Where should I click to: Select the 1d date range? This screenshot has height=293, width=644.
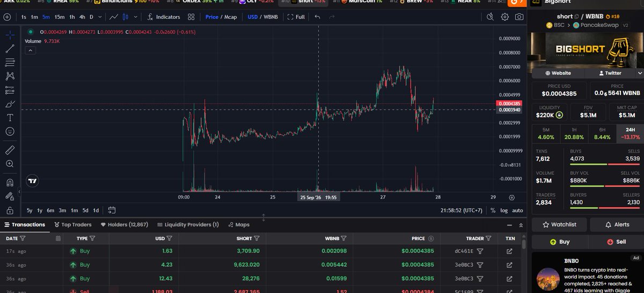96,210
